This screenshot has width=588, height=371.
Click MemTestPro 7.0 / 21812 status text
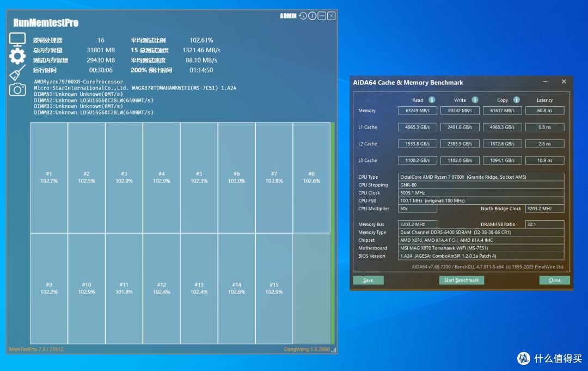tap(36, 349)
